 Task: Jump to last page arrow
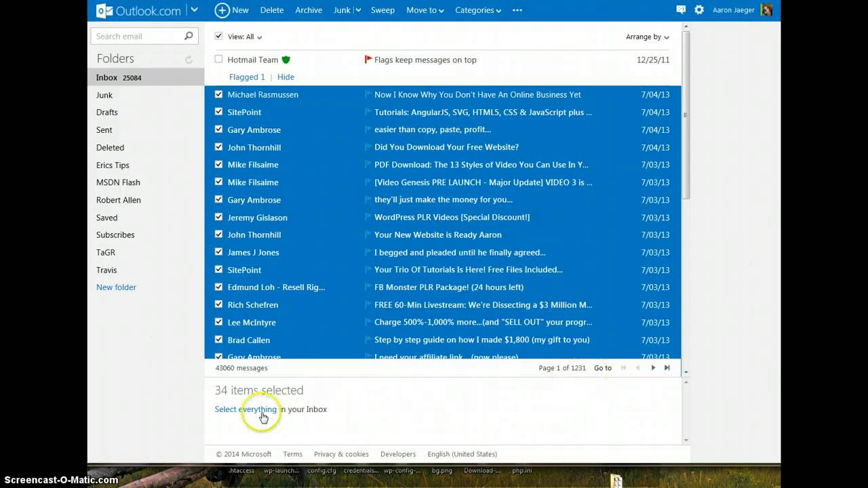point(667,368)
